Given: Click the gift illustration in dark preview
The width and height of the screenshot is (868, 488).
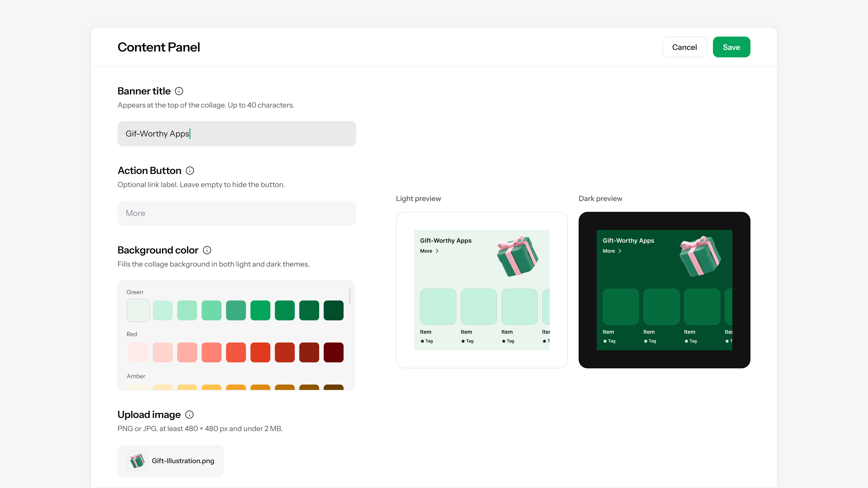Looking at the screenshot, I should pyautogui.click(x=700, y=256).
